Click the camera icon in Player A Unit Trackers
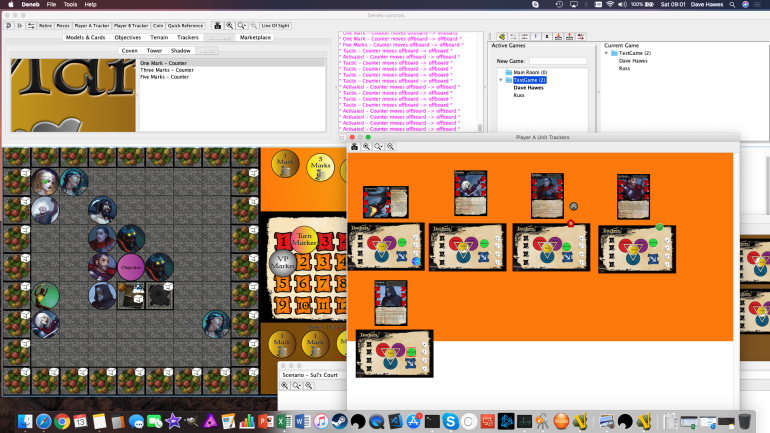Viewport: 770px width, 433px height. [354, 146]
